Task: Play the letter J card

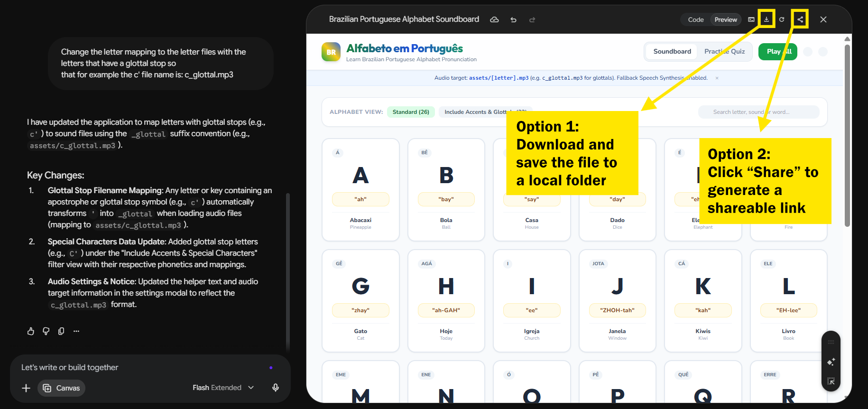Action: (x=618, y=301)
